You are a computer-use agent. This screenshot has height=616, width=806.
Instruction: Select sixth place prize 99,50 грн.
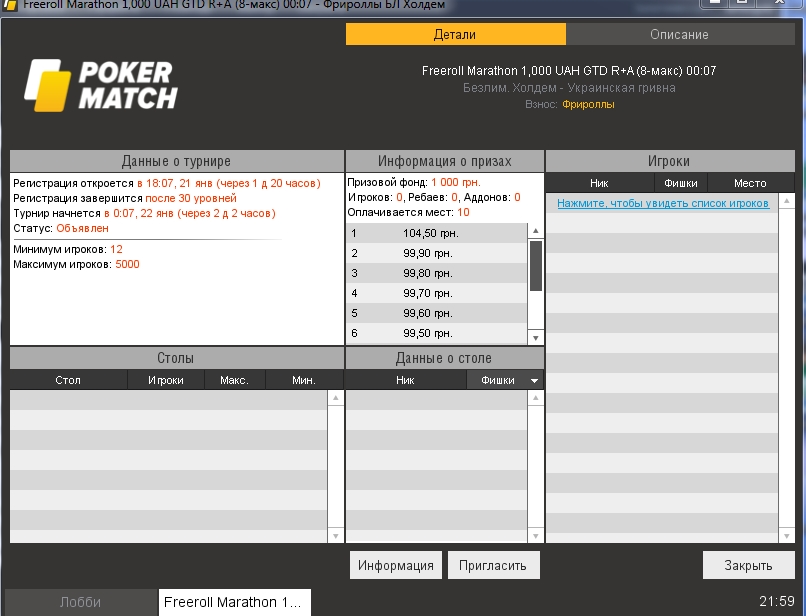(x=437, y=334)
